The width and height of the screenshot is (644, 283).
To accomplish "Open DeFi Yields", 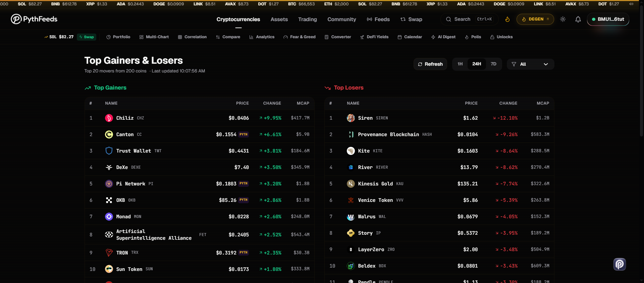I will (x=374, y=37).
